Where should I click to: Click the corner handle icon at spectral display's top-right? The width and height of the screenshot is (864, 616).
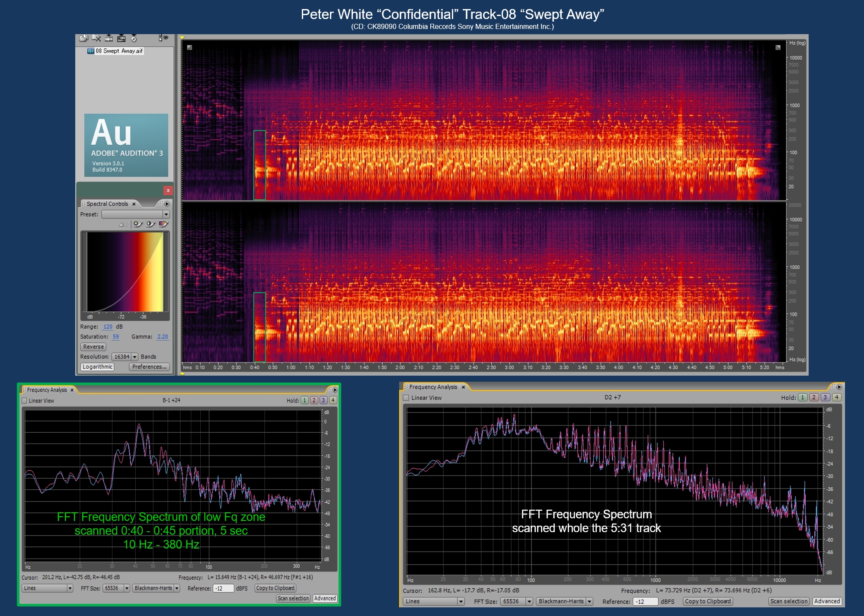coord(778,47)
